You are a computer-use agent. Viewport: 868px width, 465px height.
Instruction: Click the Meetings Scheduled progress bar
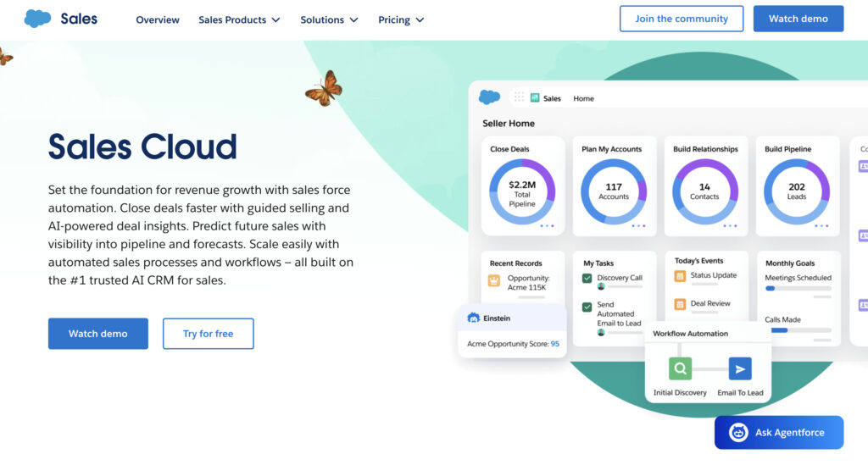point(798,288)
